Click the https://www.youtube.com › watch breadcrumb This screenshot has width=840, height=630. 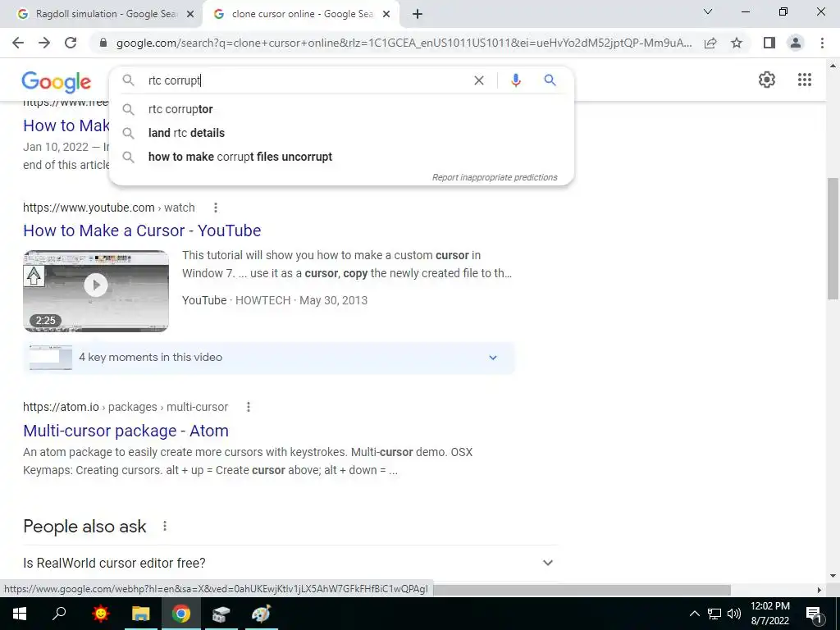[x=109, y=208]
